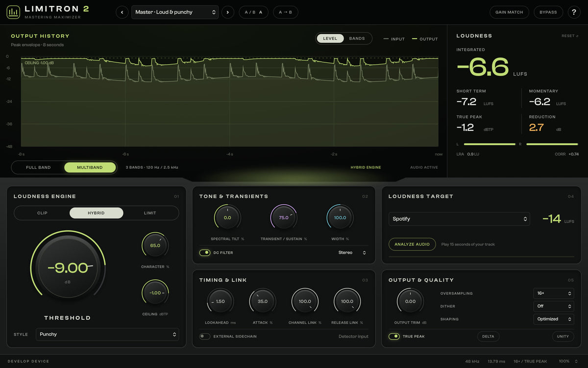Click the left channel level meter
The image size is (588, 368).
[x=490, y=144]
